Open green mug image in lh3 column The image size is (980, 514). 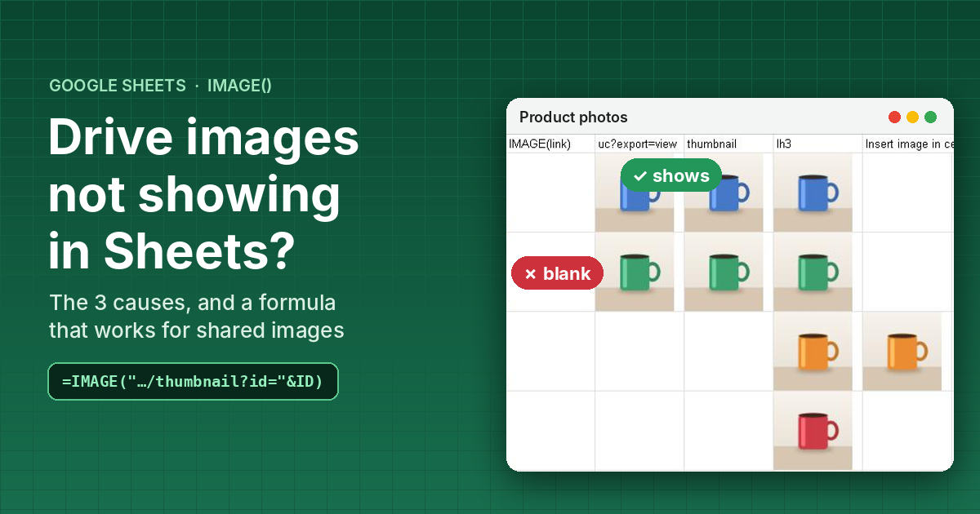click(x=813, y=272)
